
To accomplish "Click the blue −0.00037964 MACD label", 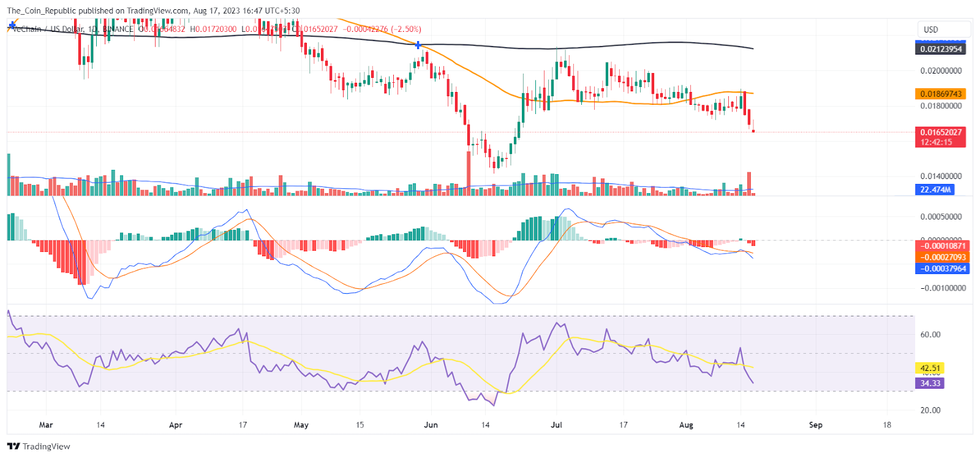I will (943, 269).
